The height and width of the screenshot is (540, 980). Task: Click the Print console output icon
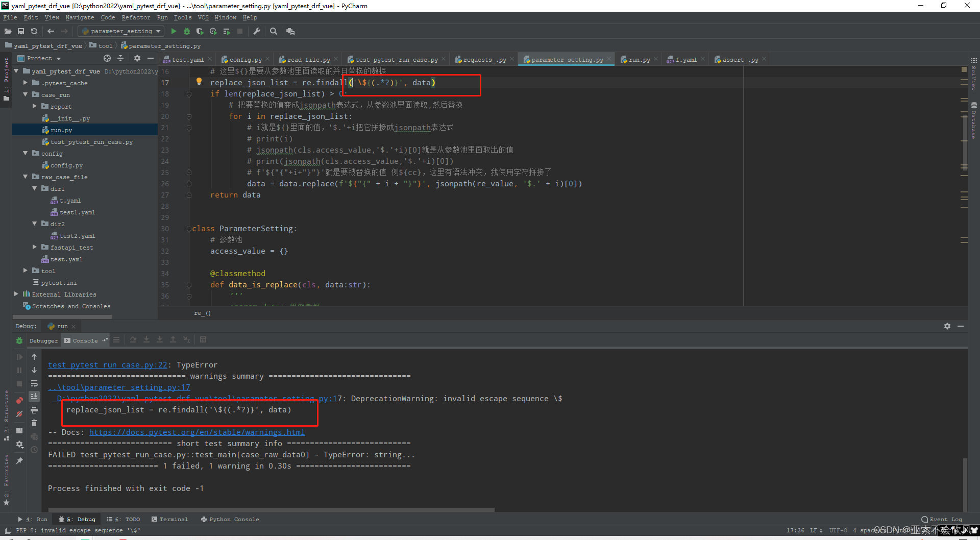click(34, 410)
